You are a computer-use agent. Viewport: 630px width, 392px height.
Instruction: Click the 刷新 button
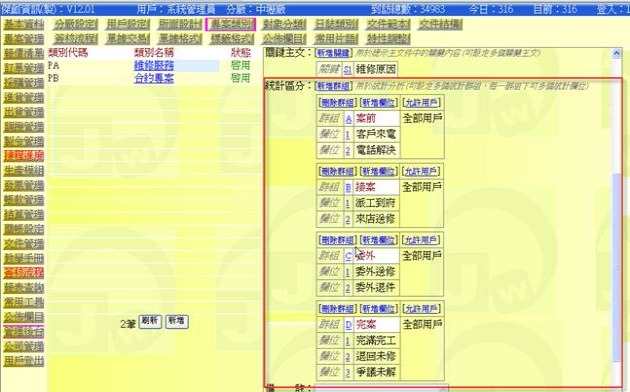(150, 321)
